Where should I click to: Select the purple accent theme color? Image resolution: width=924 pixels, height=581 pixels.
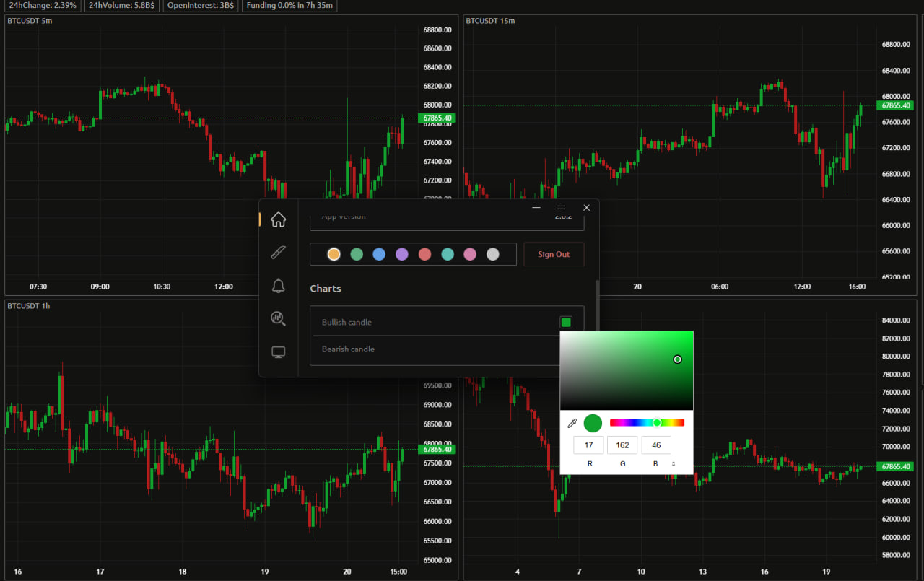402,254
